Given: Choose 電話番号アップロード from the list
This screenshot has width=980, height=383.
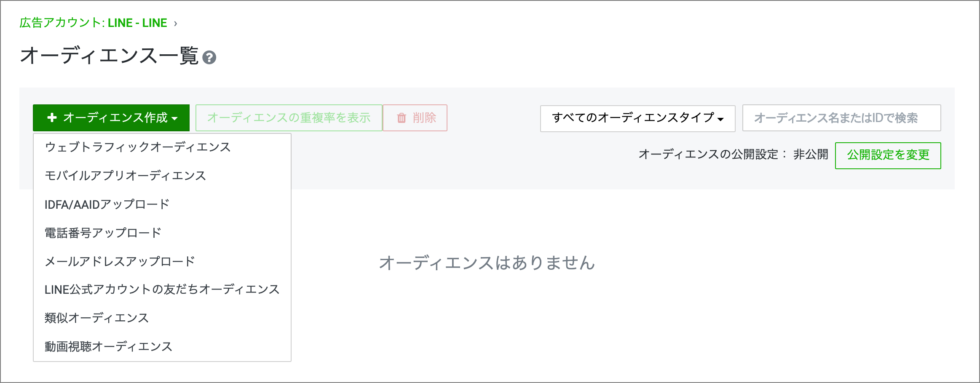Looking at the screenshot, I should (103, 233).
